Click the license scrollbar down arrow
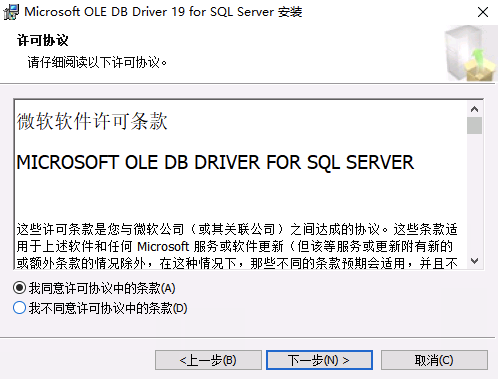The width and height of the screenshot is (498, 379). 474,261
